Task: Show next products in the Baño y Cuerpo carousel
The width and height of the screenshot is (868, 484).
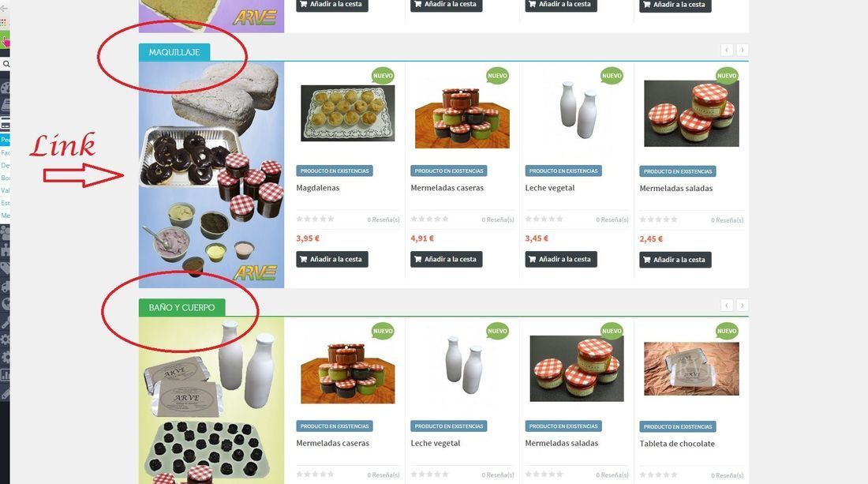Action: click(x=743, y=305)
